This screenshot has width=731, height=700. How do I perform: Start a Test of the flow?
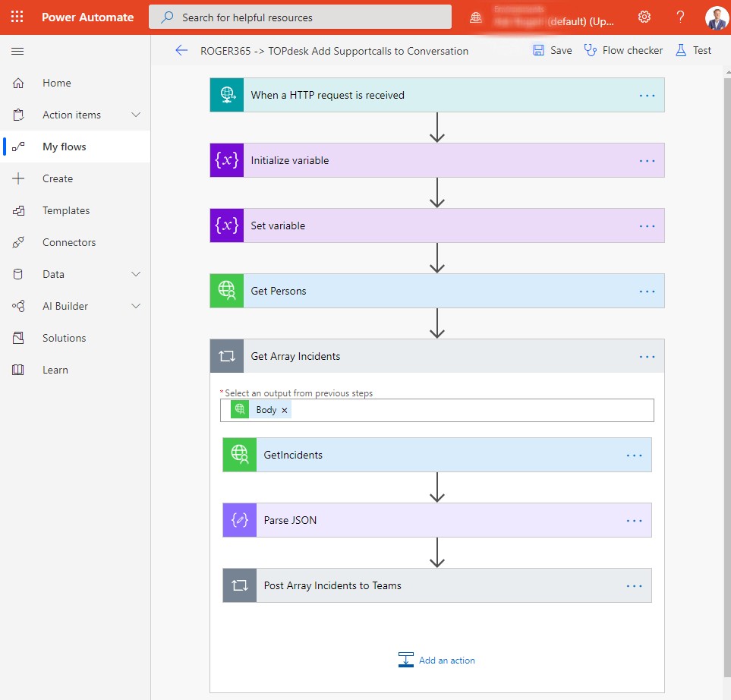pyautogui.click(x=692, y=51)
